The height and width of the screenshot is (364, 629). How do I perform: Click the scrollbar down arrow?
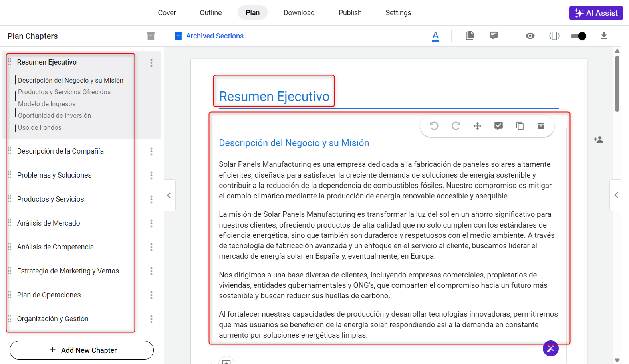617,360
